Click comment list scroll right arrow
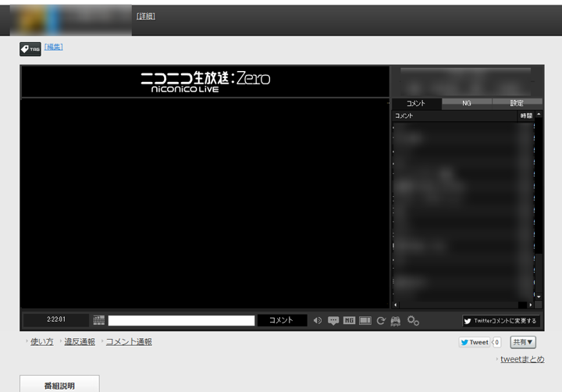This screenshot has width=562, height=392. (x=531, y=305)
